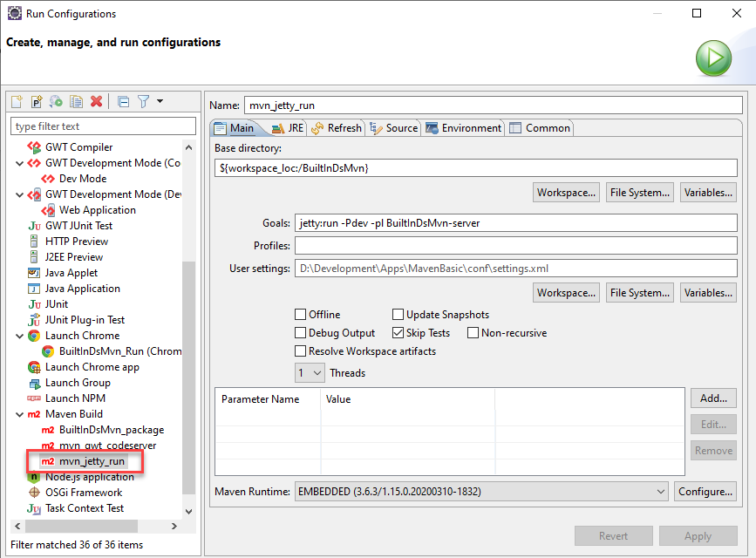Enable the Offline checkbox
This screenshot has width=756, height=558.
pyautogui.click(x=301, y=315)
